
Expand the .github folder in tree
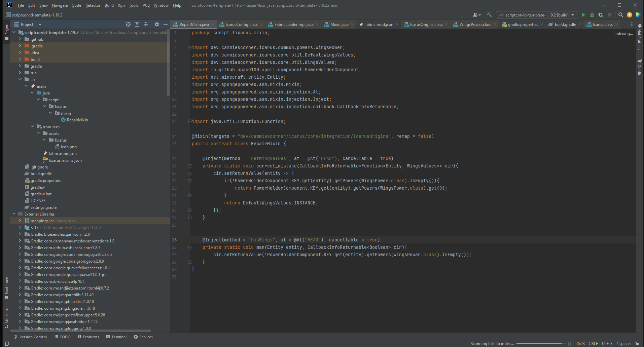click(20, 39)
